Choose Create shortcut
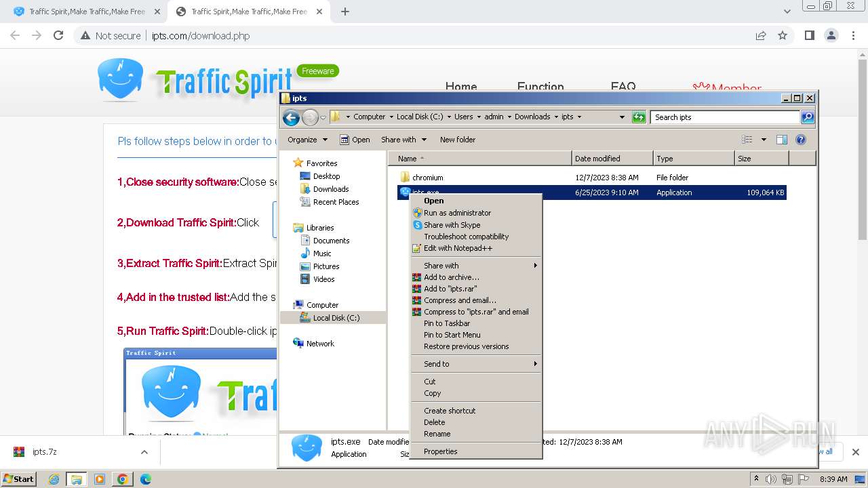 click(x=476, y=411)
